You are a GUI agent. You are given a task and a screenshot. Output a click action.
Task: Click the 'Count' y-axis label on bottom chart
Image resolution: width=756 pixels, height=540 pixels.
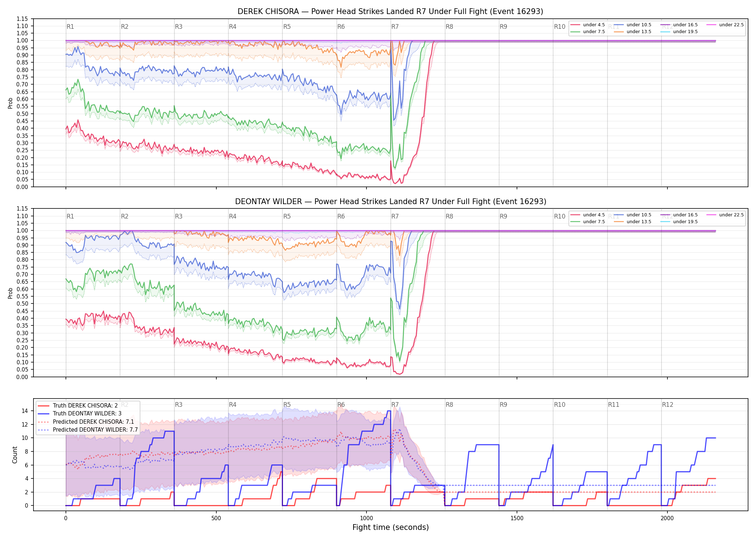tap(15, 455)
